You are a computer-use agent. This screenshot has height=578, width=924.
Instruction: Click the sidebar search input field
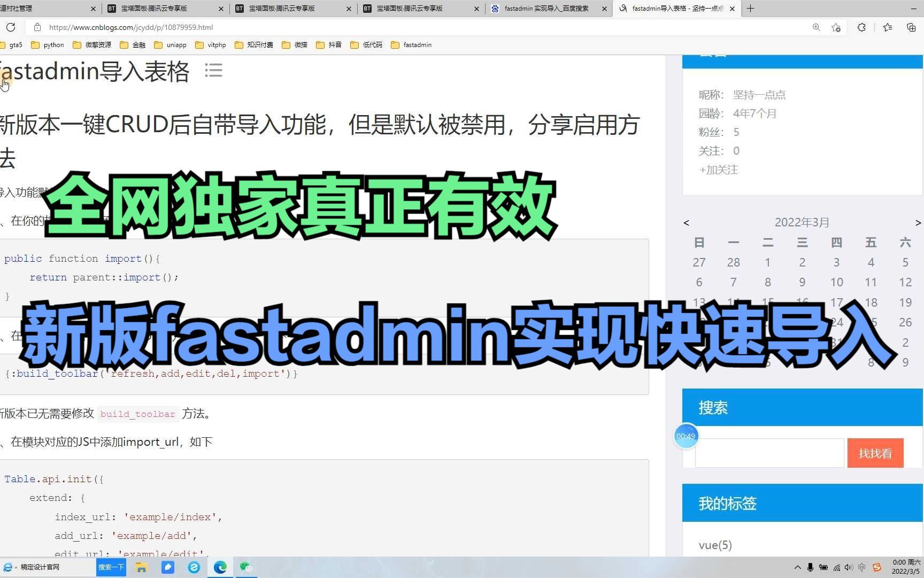(x=769, y=453)
